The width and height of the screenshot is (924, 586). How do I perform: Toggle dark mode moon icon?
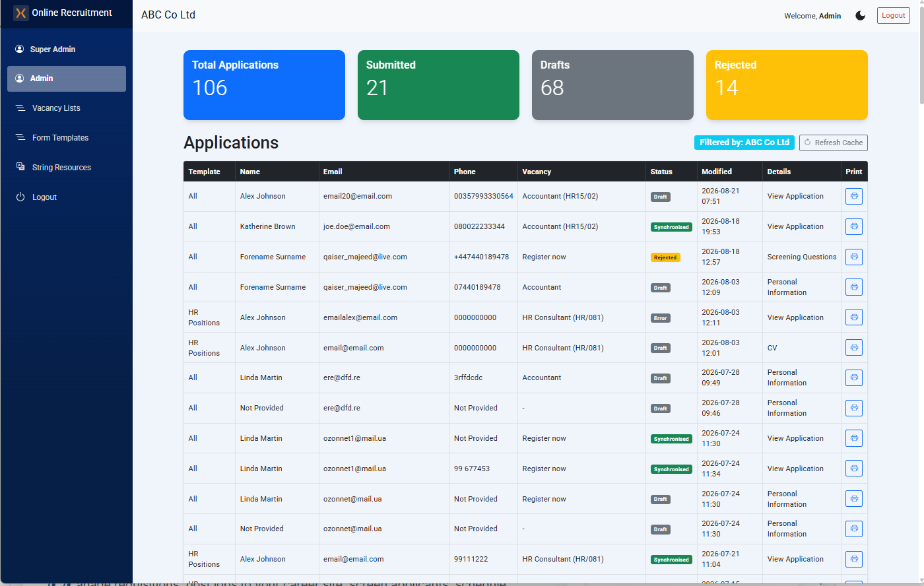(x=860, y=15)
